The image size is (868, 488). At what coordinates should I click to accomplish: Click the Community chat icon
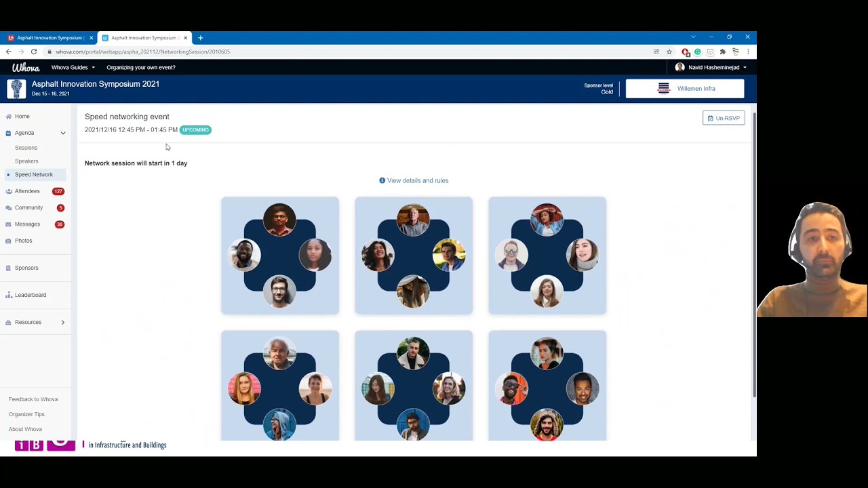[8, 208]
